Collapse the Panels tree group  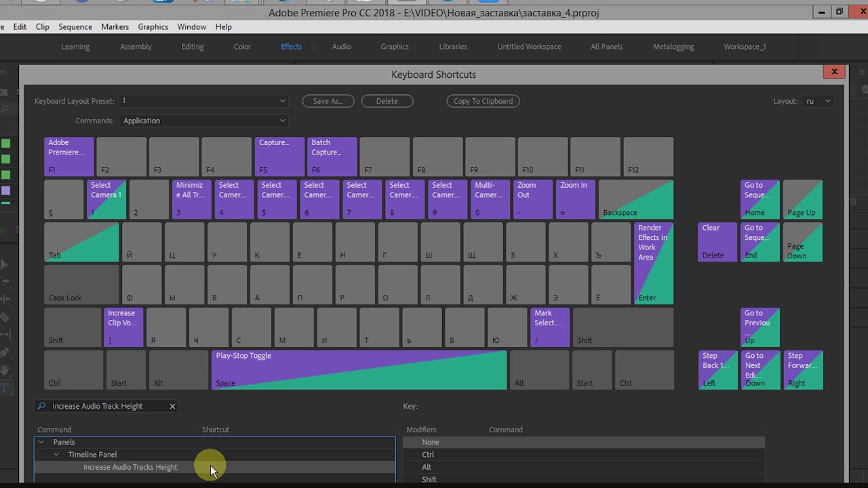(x=41, y=442)
